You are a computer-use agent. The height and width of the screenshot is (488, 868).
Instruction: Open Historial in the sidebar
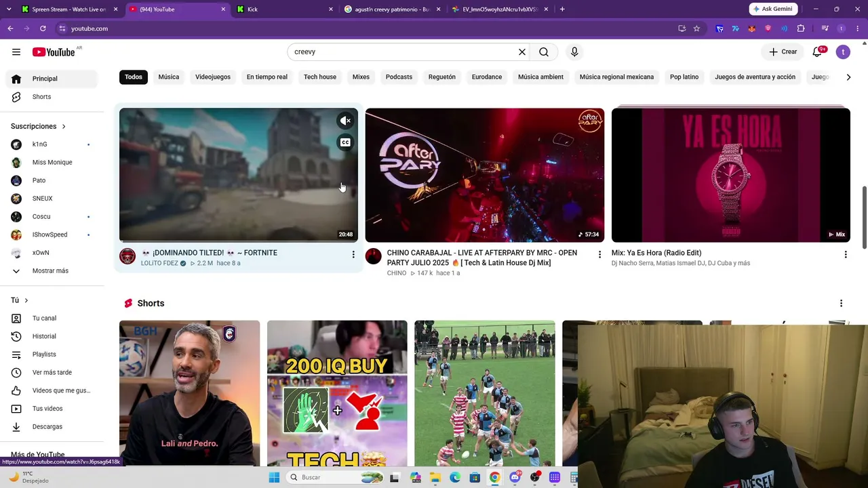coord(52,336)
